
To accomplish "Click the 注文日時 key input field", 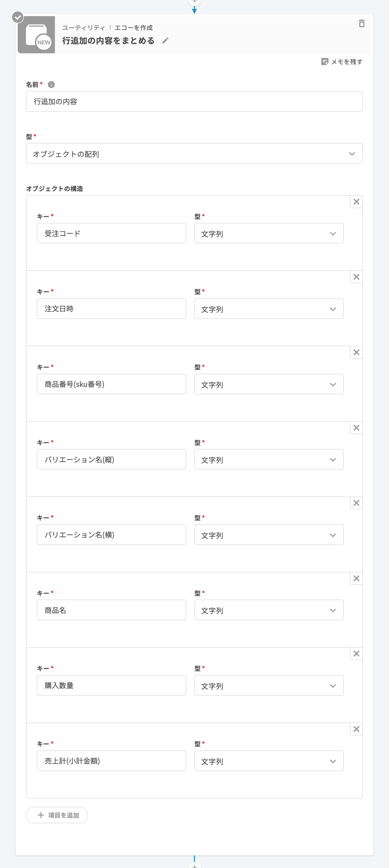I will coord(112,309).
